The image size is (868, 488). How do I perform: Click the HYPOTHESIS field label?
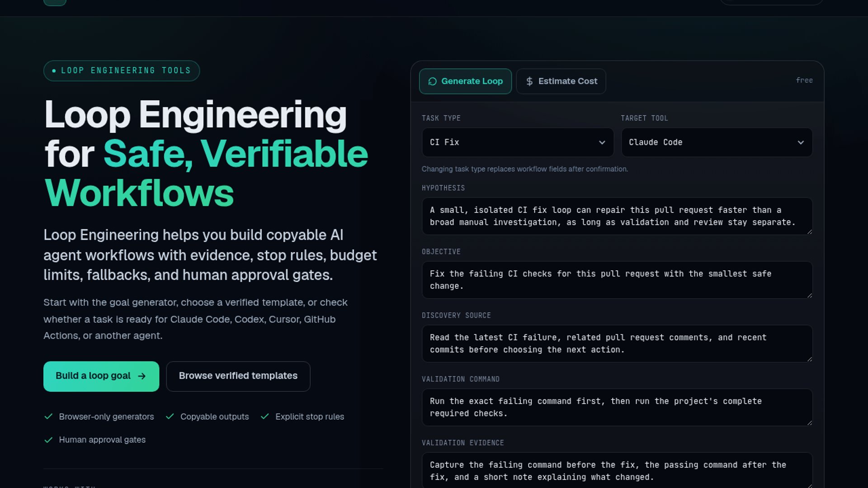pos(443,188)
